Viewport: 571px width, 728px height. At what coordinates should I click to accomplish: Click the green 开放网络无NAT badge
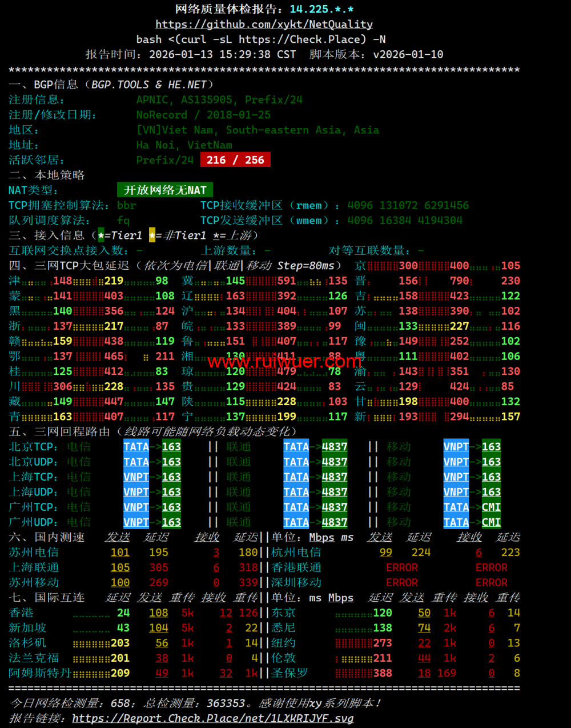point(165,190)
